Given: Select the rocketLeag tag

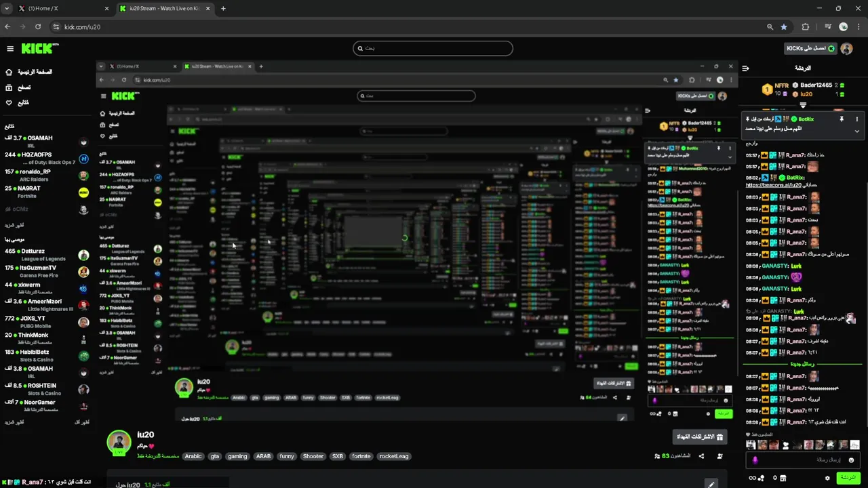Looking at the screenshot, I should coord(394,456).
